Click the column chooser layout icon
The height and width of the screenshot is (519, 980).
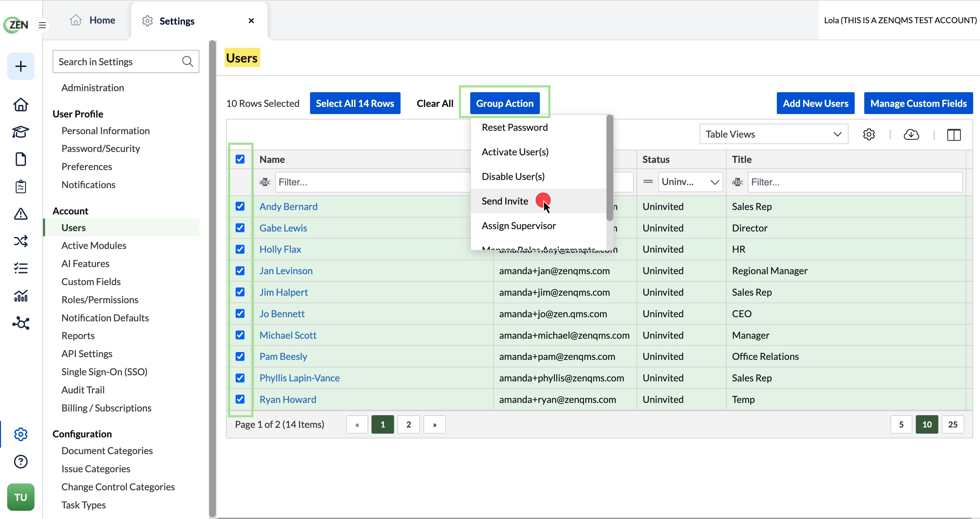coord(954,134)
